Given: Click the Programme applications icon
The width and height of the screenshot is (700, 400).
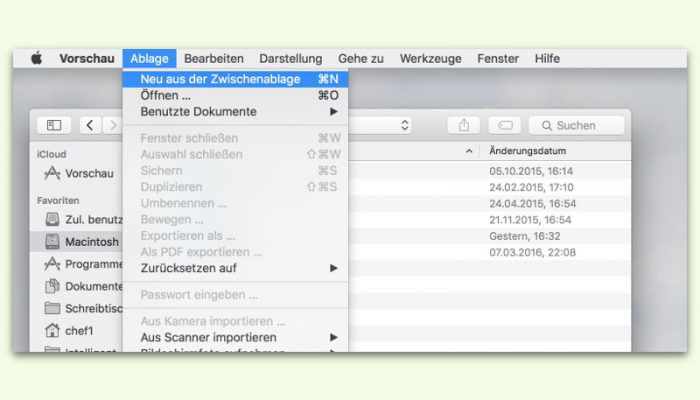Looking at the screenshot, I should click(x=52, y=264).
